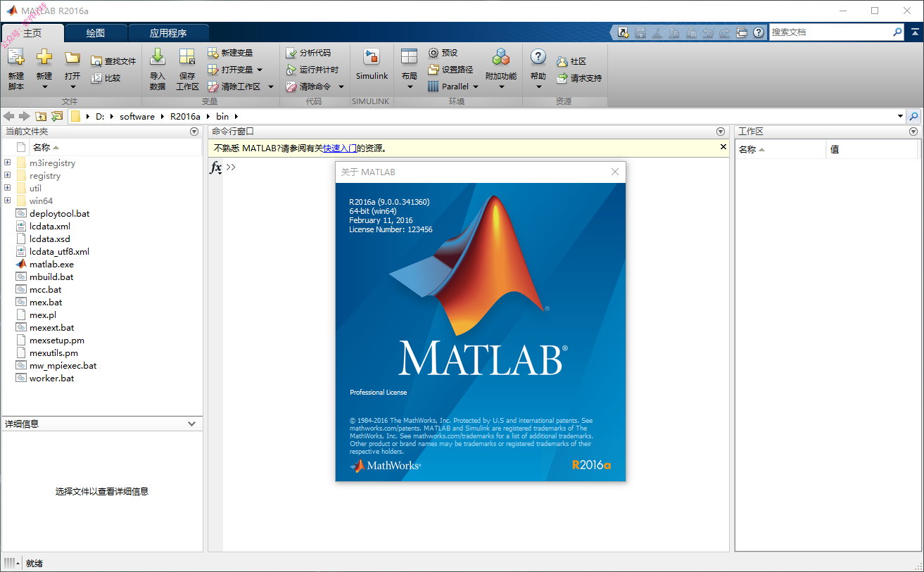Close the 关于 MATLAB dialog
The image size is (924, 572).
click(615, 172)
